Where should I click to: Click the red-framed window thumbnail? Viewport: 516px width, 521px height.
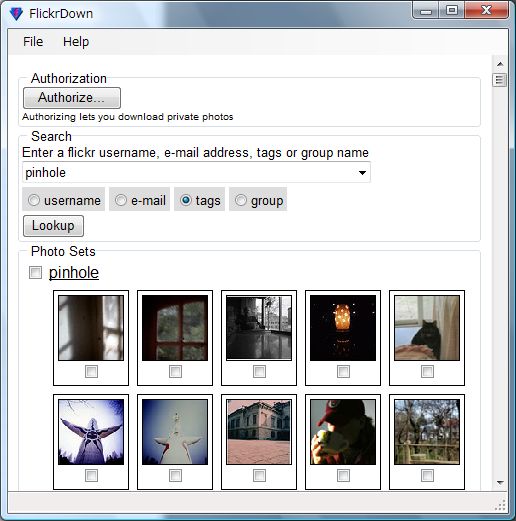(175, 328)
